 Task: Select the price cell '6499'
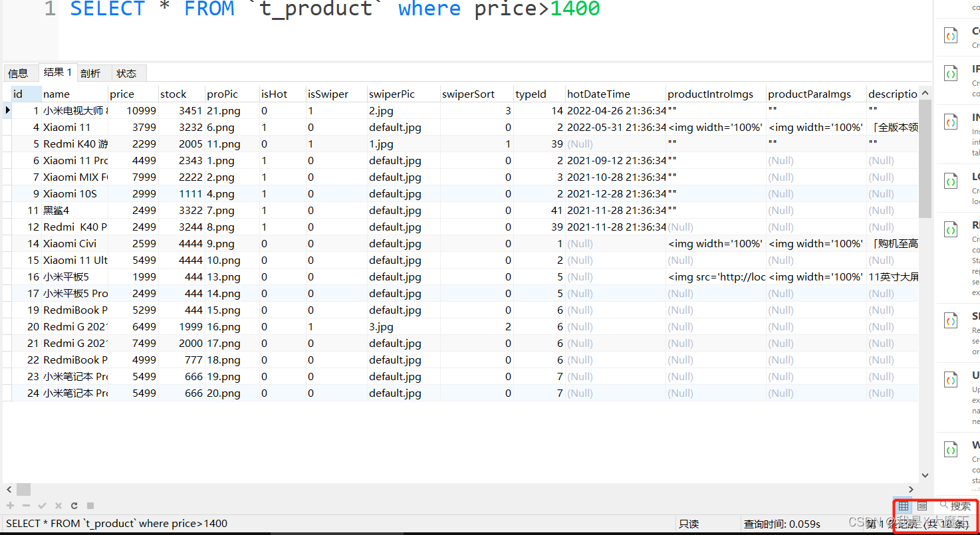pos(133,326)
